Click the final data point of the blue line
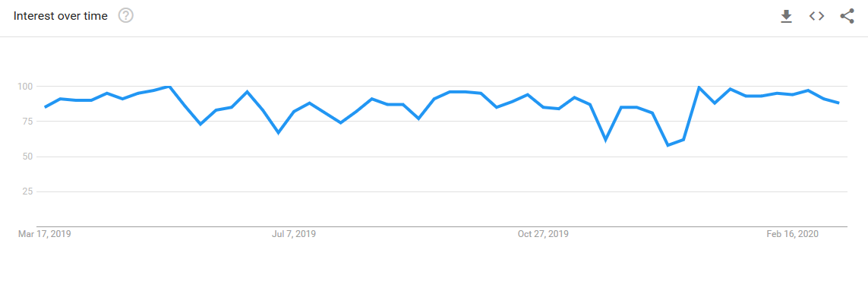This screenshot has height=291, width=868. pyautogui.click(x=839, y=103)
